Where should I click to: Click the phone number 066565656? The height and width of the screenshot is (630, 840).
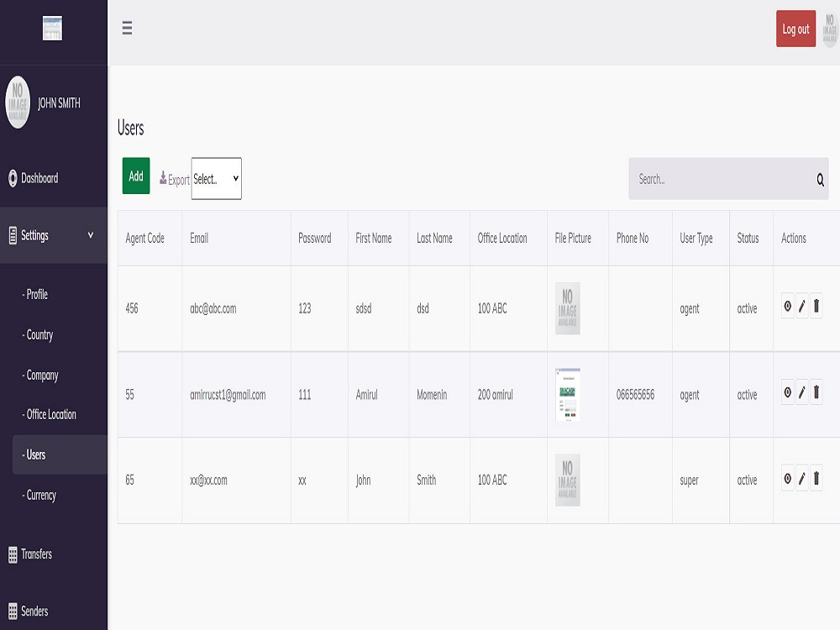pyautogui.click(x=635, y=395)
